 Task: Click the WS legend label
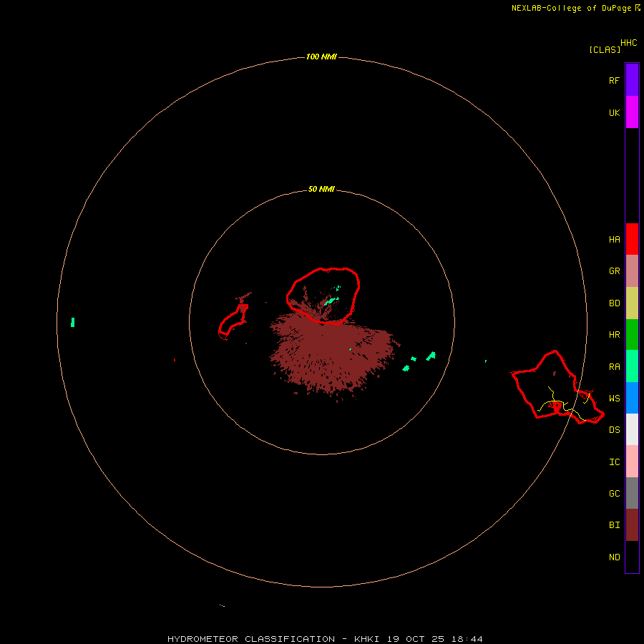pos(614,399)
